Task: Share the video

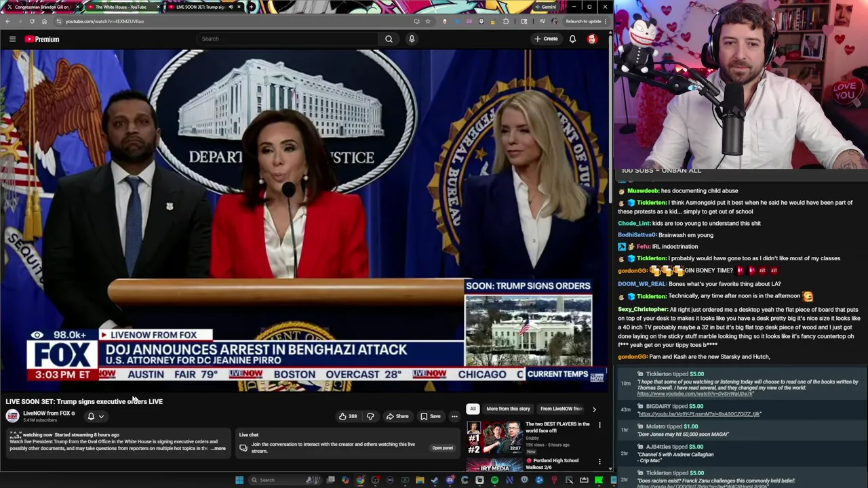Action: 397,416
